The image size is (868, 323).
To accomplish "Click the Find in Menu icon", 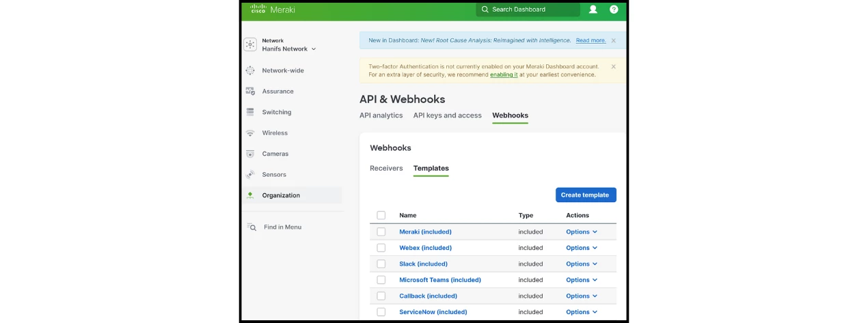I will coord(252,227).
